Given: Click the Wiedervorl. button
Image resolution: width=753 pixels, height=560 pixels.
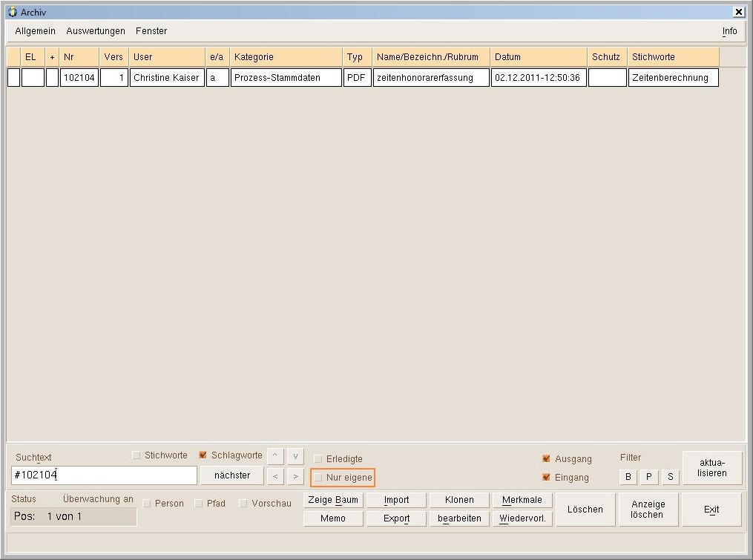Looking at the screenshot, I should 522,518.
